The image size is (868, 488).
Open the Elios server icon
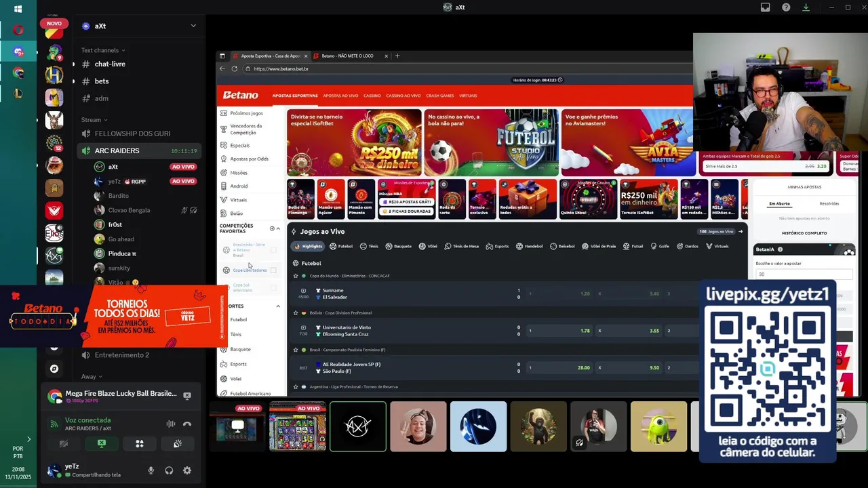pos(54,234)
